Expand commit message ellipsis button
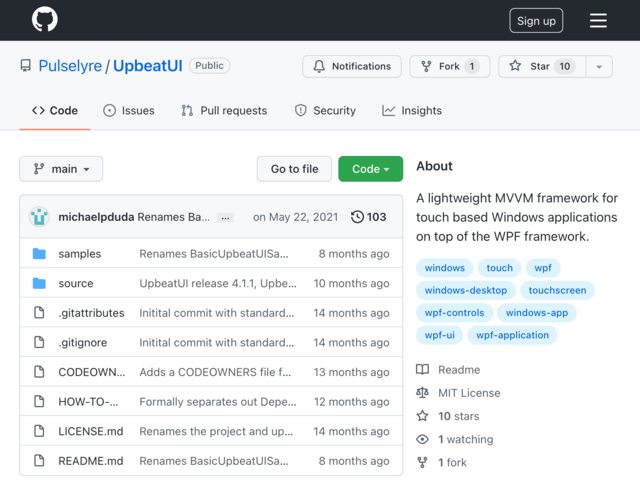This screenshot has width=640, height=480. click(225, 218)
